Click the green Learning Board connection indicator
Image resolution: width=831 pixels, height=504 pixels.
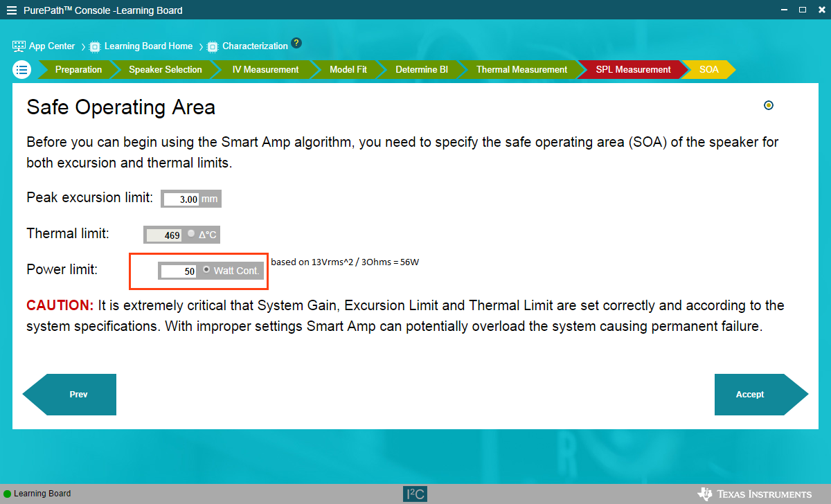tap(8, 494)
